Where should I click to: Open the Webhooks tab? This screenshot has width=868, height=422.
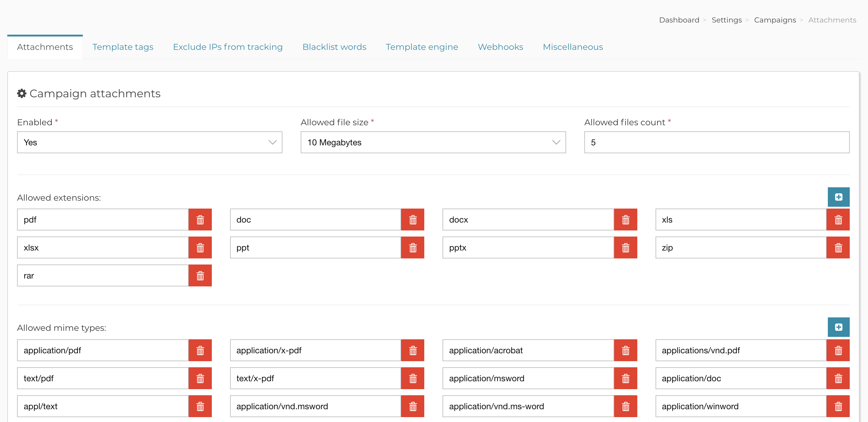tap(500, 47)
